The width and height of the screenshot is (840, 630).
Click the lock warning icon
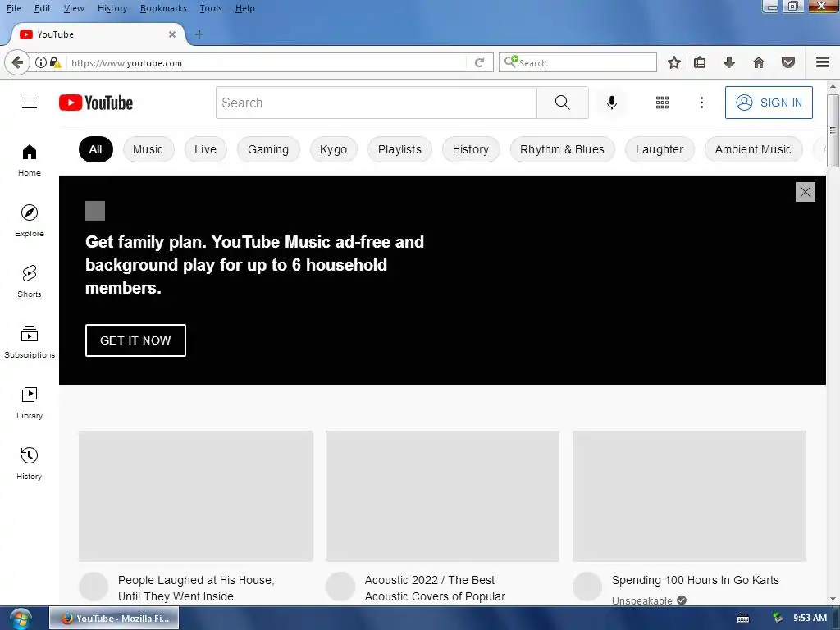click(x=55, y=62)
